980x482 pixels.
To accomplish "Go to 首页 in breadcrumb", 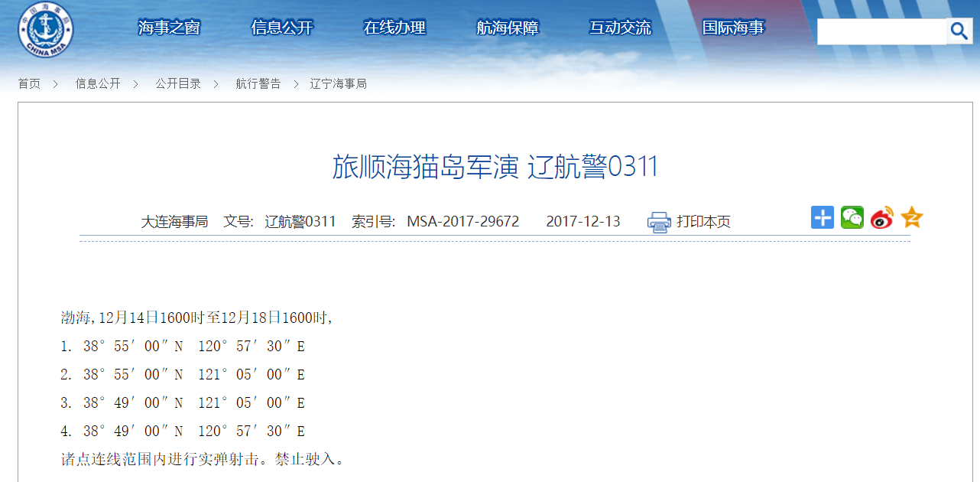I will point(29,83).
